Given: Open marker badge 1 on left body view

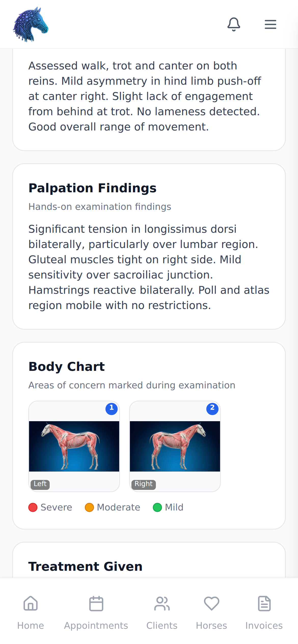Looking at the screenshot, I should point(111,409).
